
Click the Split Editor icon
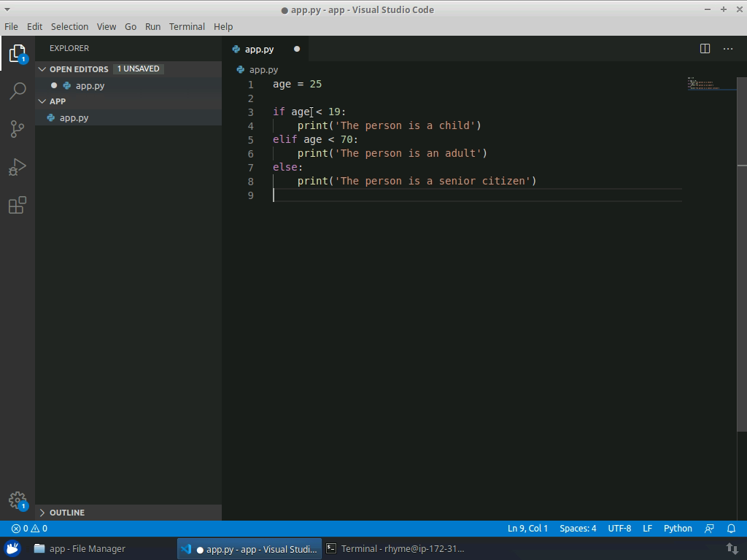click(704, 48)
